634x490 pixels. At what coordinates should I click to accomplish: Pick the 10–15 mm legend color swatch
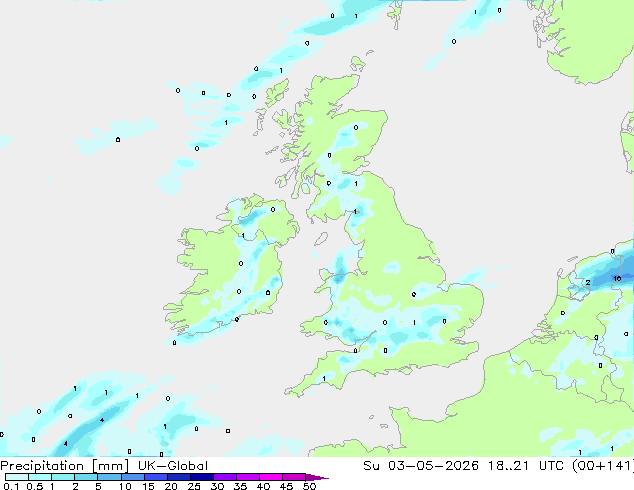[133, 477]
